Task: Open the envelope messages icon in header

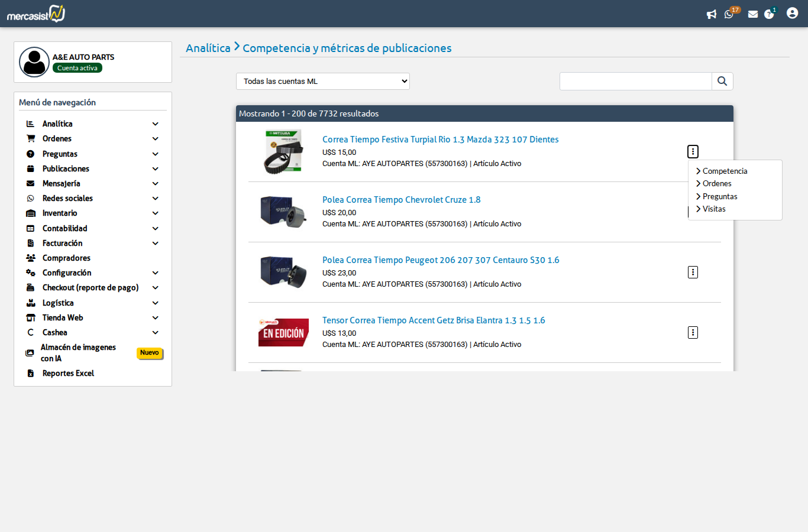Action: point(753,14)
